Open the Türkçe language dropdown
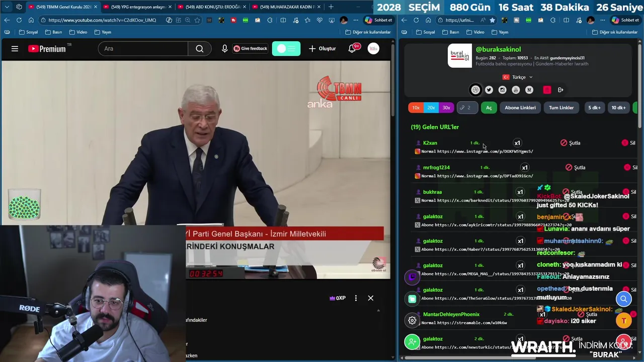The height and width of the screenshot is (362, 644). pos(517,77)
